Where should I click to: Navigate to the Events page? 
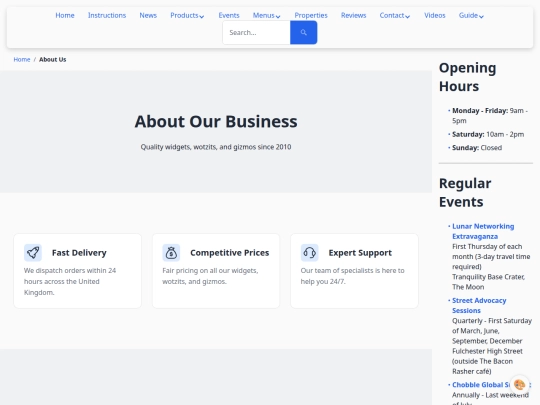point(229,15)
